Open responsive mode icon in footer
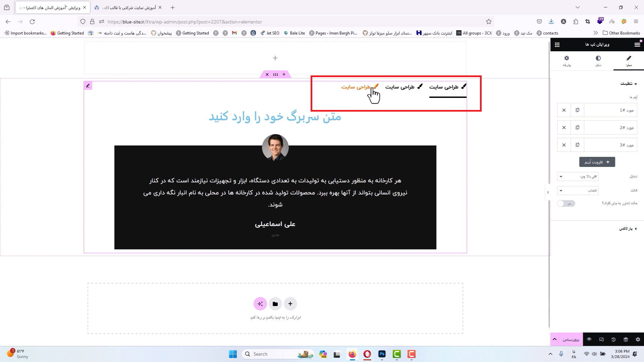The height and width of the screenshot is (362, 644). pos(601,340)
